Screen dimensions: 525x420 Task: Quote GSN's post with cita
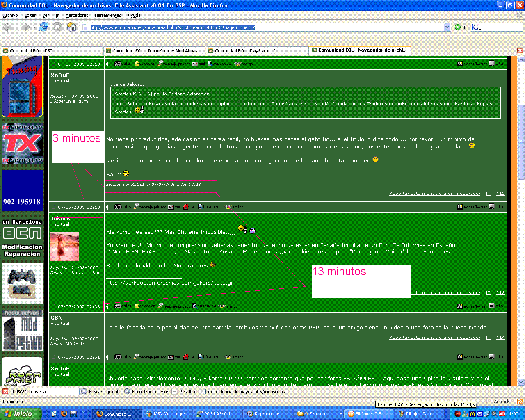(496, 306)
